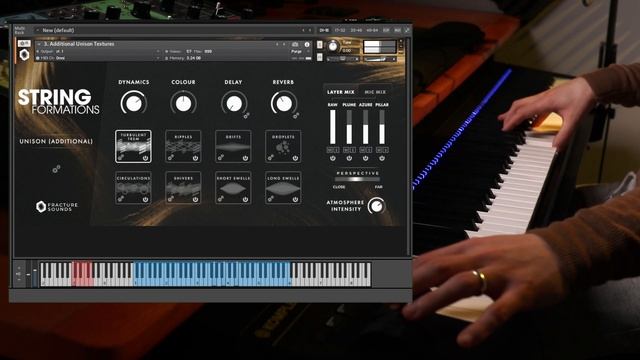Screen dimensions: 640x360
Task: Toggle Short Swells power button
Action: (x=245, y=199)
